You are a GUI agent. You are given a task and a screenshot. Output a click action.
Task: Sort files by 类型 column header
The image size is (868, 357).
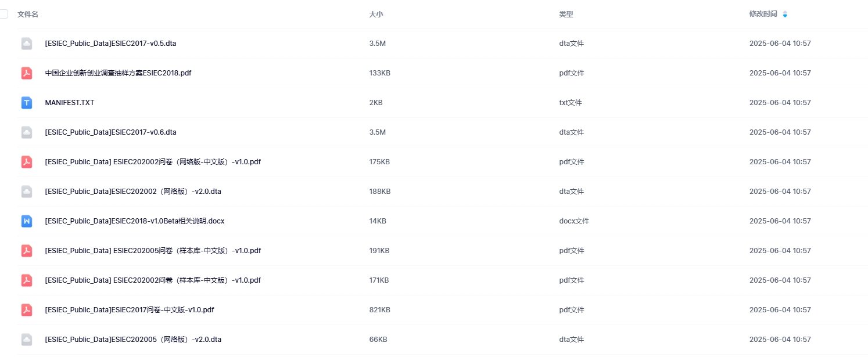[x=566, y=14]
